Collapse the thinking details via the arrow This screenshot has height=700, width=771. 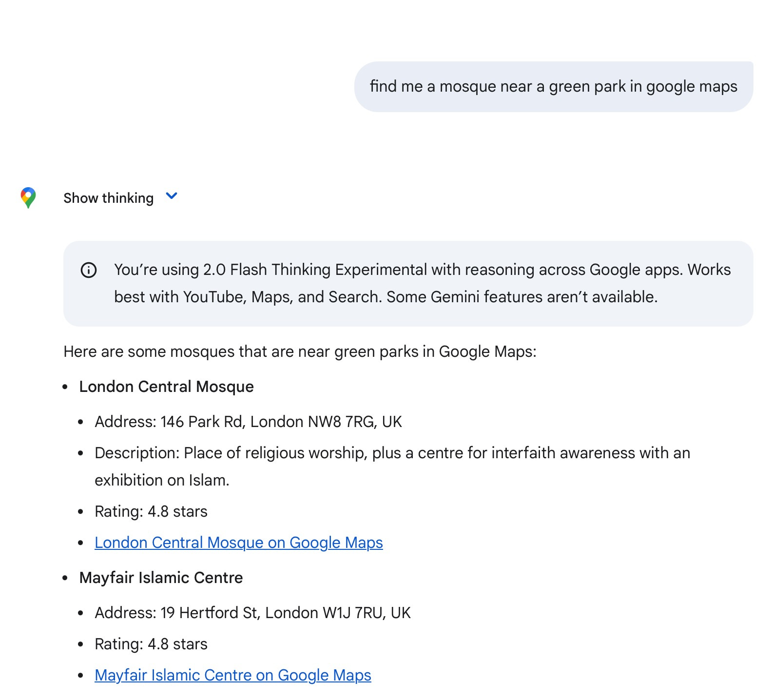click(171, 196)
